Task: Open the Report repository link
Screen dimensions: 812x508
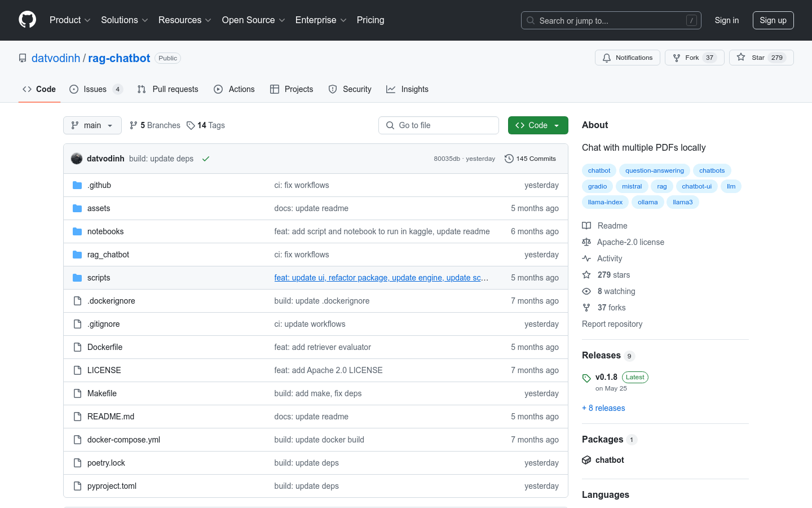Action: point(612,324)
